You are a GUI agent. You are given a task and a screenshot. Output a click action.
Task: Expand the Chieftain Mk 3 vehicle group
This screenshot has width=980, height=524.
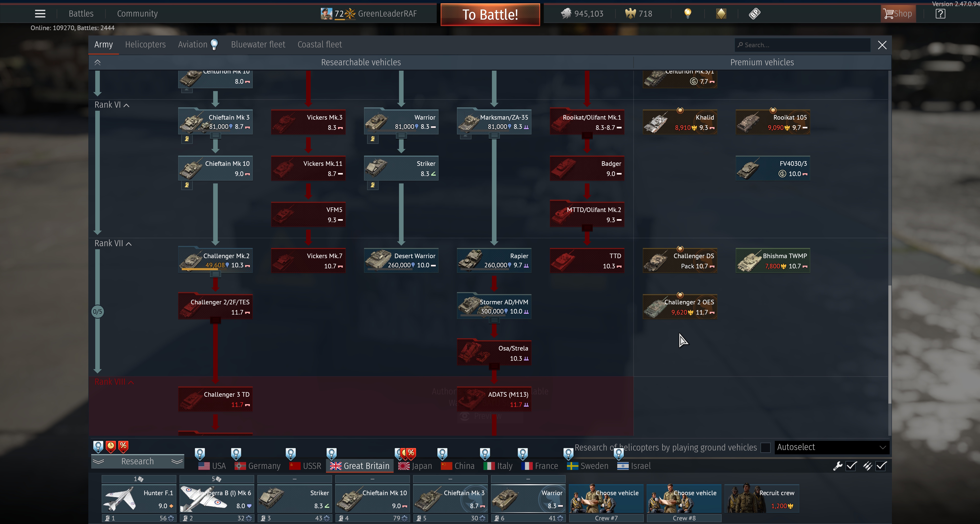coord(215,135)
